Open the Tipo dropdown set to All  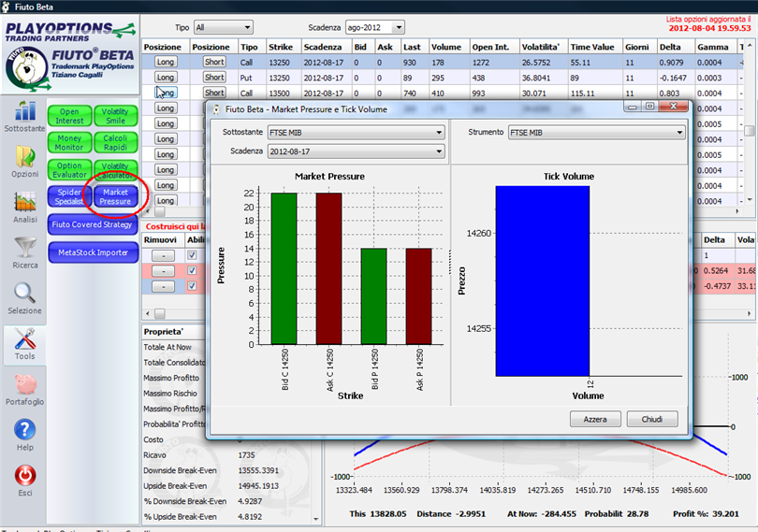[x=224, y=27]
